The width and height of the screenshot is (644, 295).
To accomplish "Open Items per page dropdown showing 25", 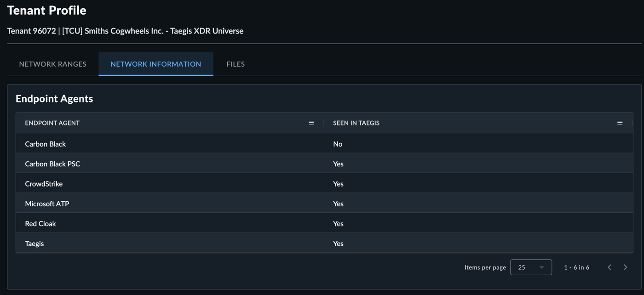I will 531,267.
